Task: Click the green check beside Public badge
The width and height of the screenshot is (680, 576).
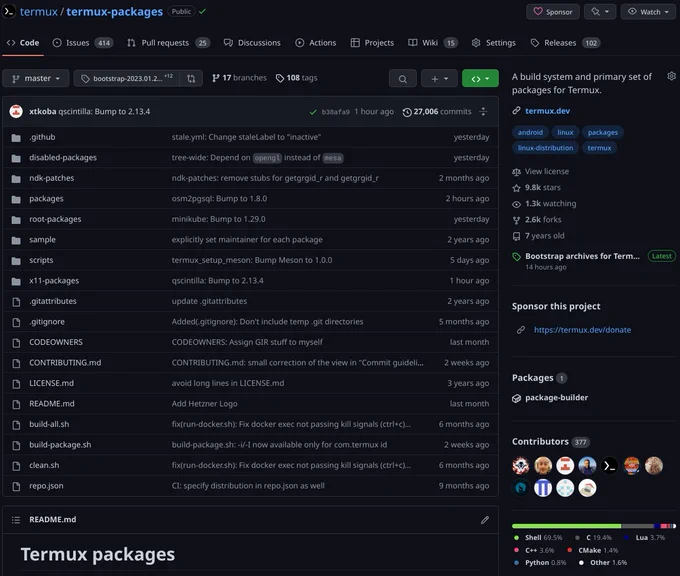Action: [x=203, y=11]
